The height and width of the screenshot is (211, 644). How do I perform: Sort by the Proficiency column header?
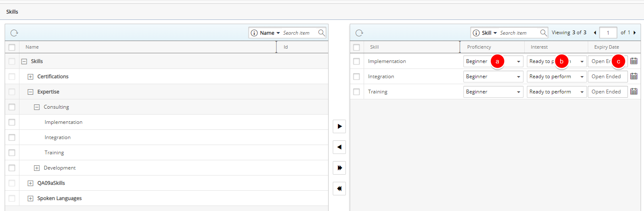479,47
